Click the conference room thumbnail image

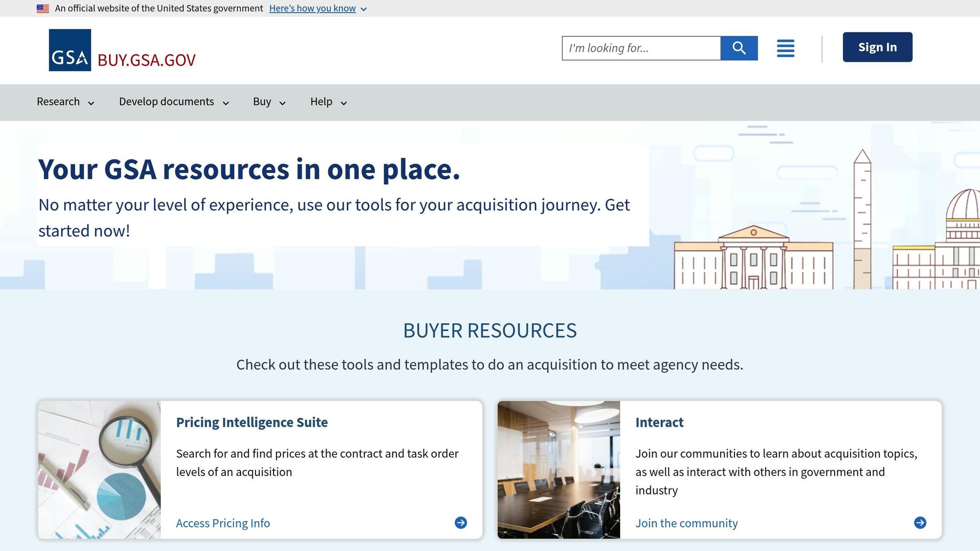tap(558, 470)
